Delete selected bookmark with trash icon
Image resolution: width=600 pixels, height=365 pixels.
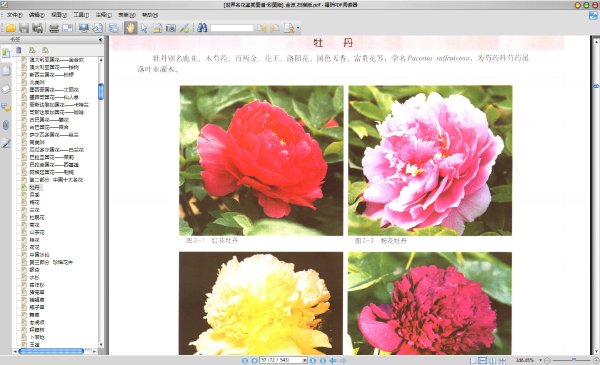19,50
